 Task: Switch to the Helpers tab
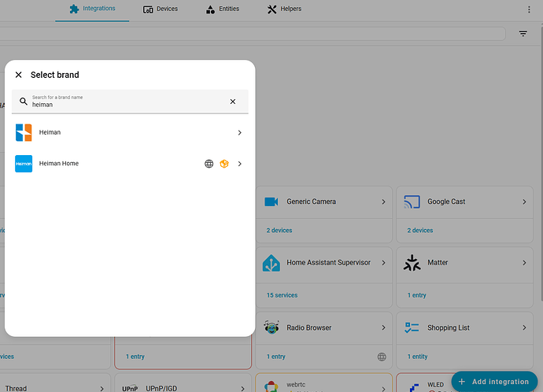284,9
